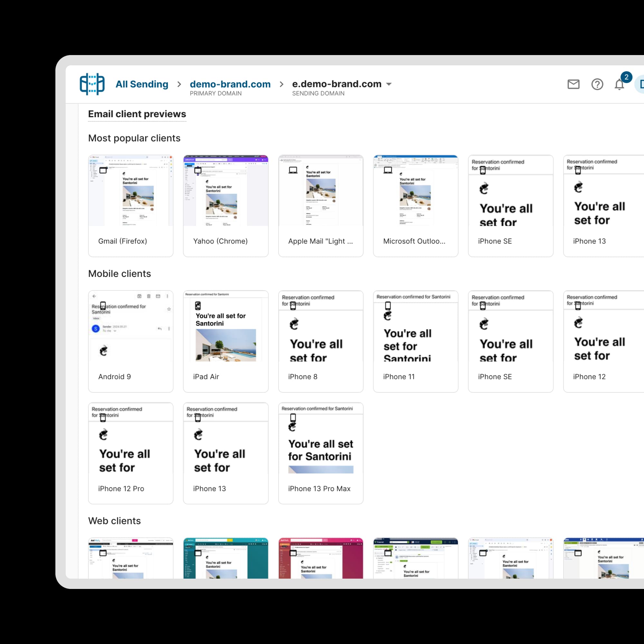Image resolution: width=644 pixels, height=644 pixels.
Task: Click the Email client previews heading
Action: pos(137,114)
